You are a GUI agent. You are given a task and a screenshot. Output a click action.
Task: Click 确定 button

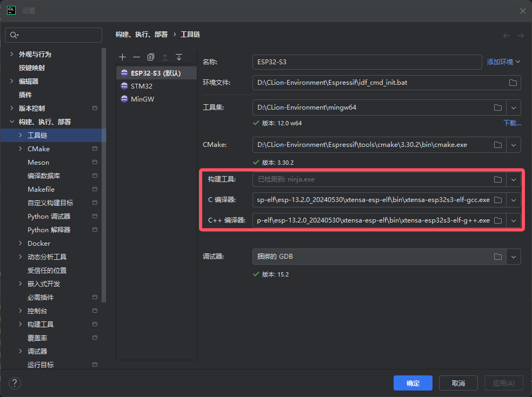pyautogui.click(x=413, y=383)
